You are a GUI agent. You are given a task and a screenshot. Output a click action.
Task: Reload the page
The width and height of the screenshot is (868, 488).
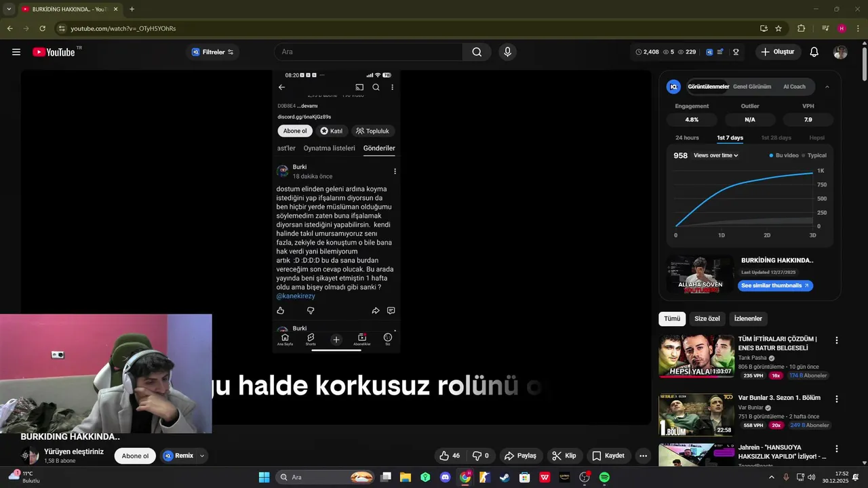pyautogui.click(x=42, y=28)
